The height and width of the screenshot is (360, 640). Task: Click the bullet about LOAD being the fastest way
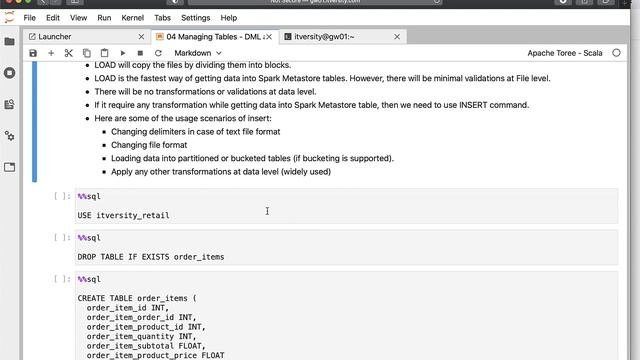(x=322, y=78)
